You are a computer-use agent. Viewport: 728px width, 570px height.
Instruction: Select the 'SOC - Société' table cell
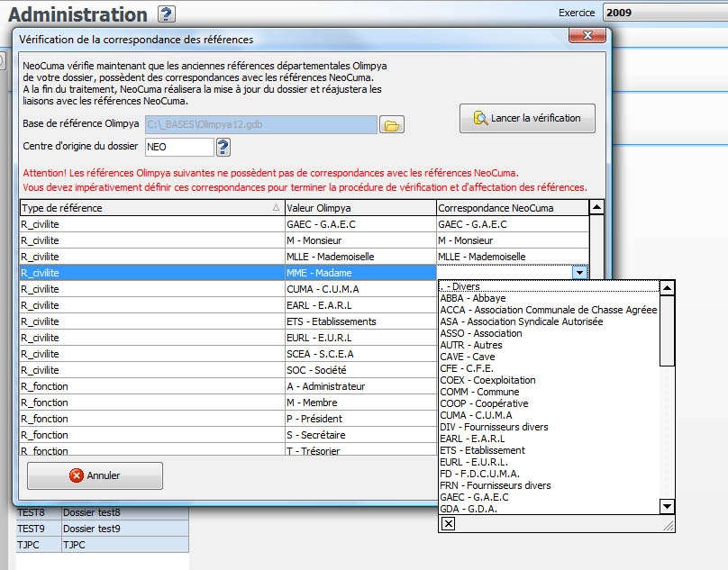pos(360,370)
